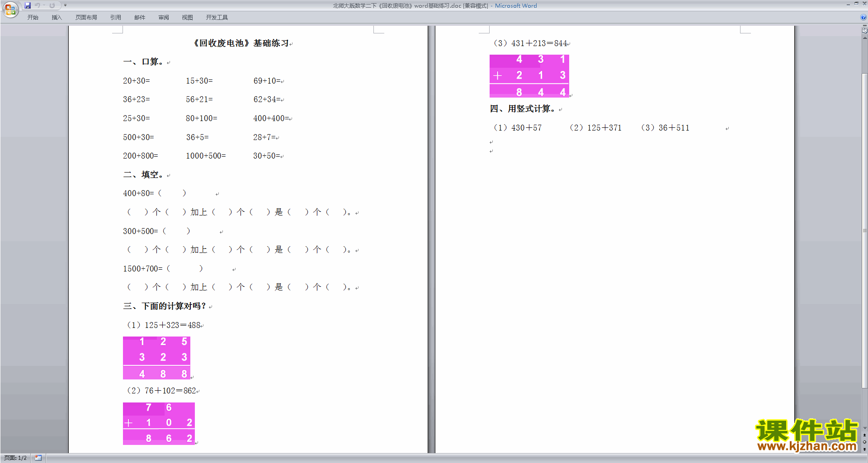Open the 开始 ribbon tab

click(x=33, y=17)
